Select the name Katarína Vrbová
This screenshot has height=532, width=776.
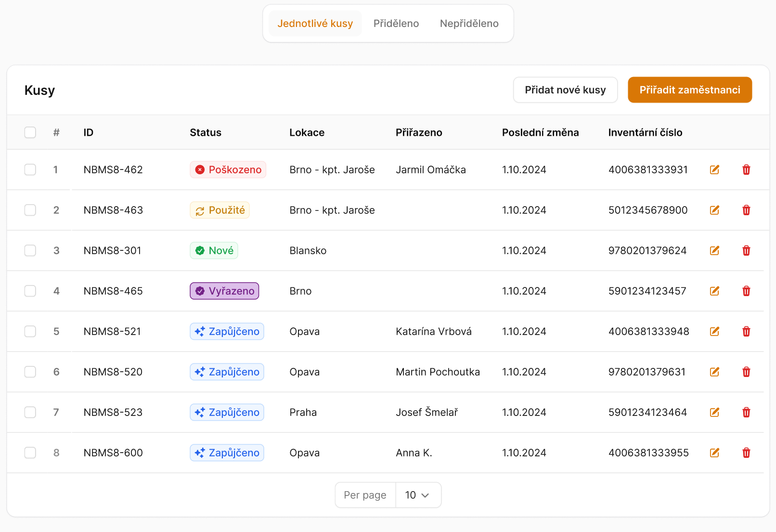[x=434, y=331]
